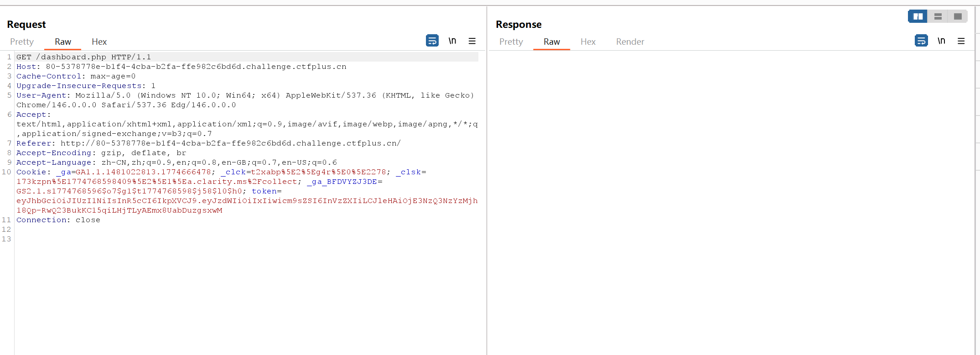Switch to the combined tabbed layout icon

click(958, 16)
